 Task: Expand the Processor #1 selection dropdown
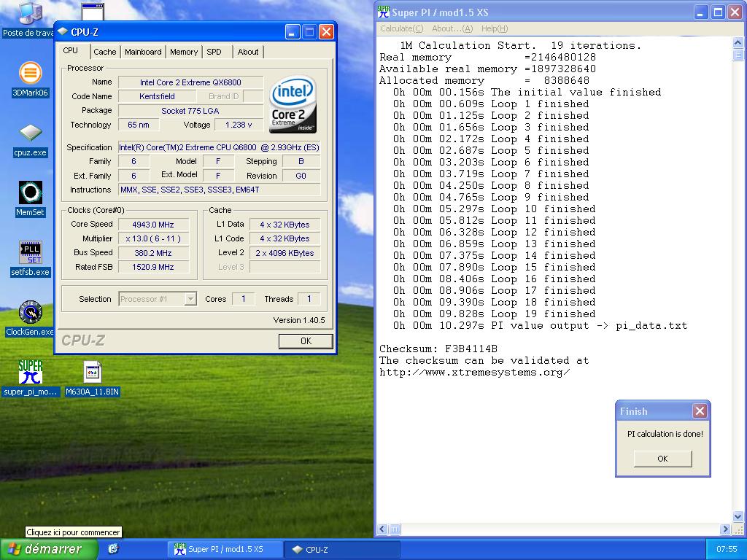click(x=190, y=299)
